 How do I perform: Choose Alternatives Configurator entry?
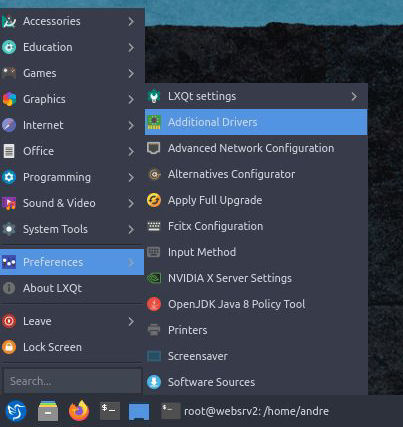256,174
